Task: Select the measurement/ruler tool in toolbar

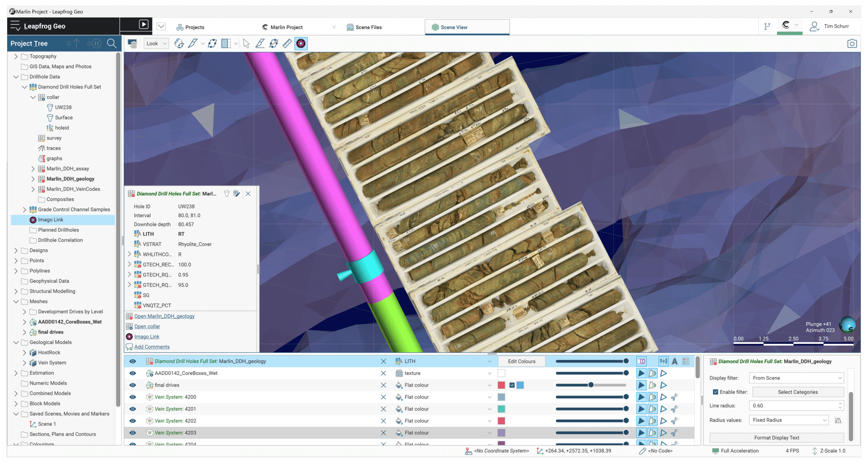Action: (288, 43)
